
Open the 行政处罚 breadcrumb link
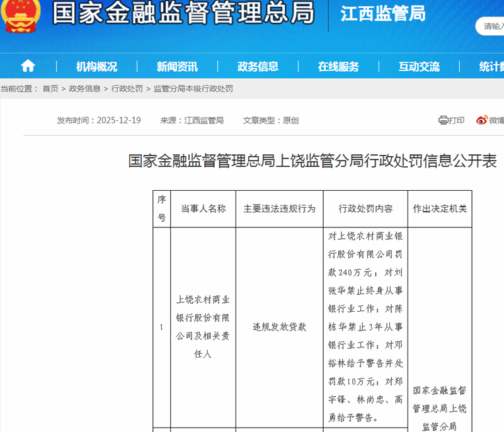pos(127,89)
